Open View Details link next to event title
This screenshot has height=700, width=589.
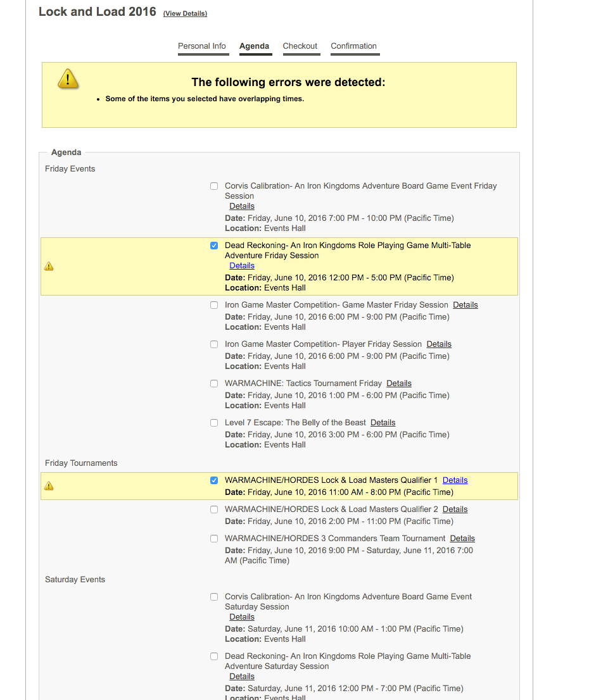click(185, 14)
